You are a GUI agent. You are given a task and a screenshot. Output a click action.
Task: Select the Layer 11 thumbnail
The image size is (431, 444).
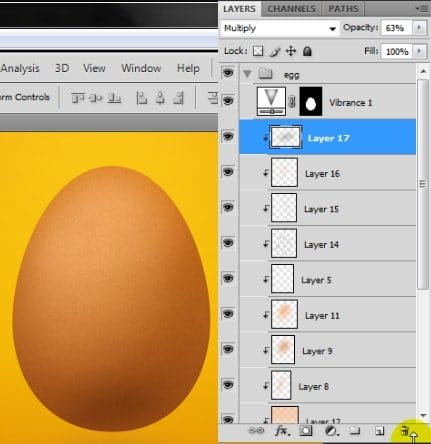click(284, 314)
